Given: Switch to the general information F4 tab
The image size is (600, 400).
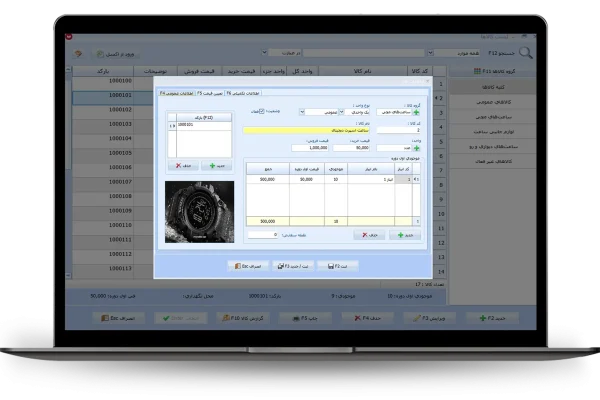Looking at the screenshot, I should coord(177,93).
